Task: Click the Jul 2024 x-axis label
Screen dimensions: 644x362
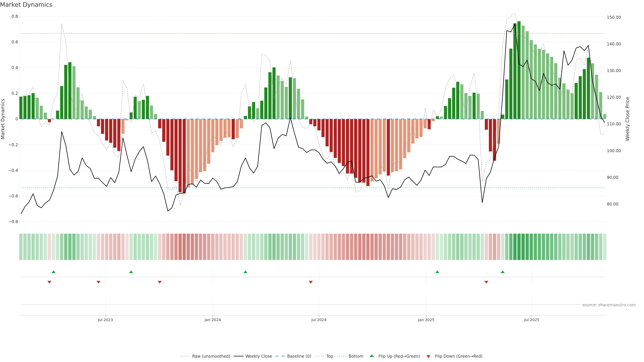Action: [x=318, y=320]
